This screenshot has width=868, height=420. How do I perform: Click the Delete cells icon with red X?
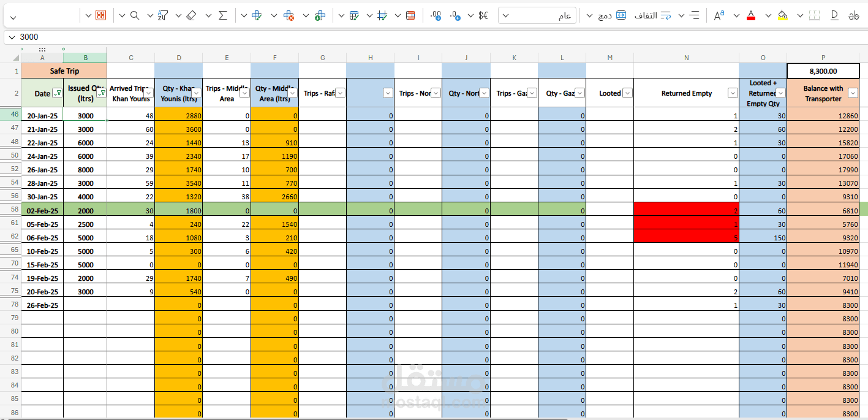pos(289,15)
